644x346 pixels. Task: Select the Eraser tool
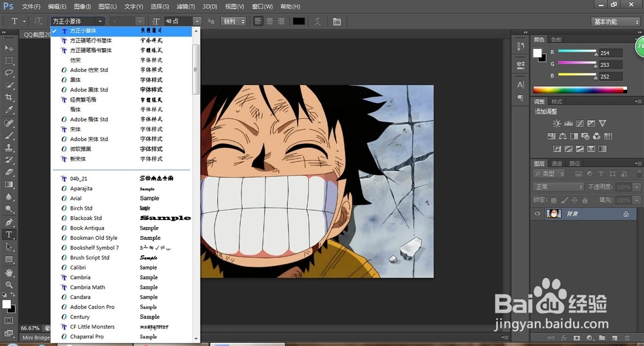click(8, 172)
